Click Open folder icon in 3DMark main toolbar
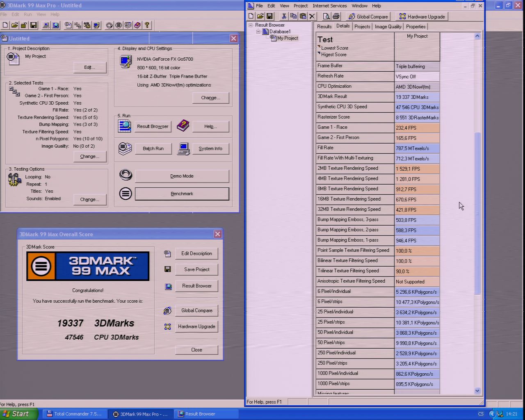Screen dimensions: 525x420 [15, 25]
